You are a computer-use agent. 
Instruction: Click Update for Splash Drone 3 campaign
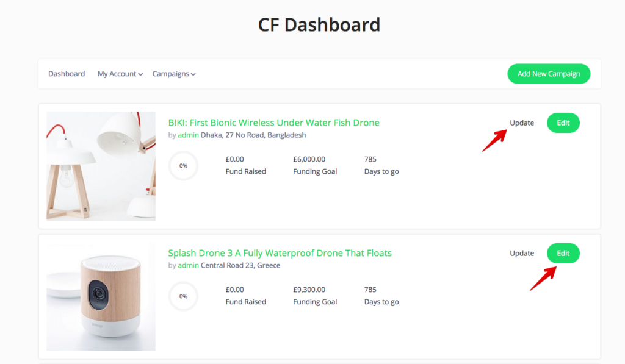[522, 253]
